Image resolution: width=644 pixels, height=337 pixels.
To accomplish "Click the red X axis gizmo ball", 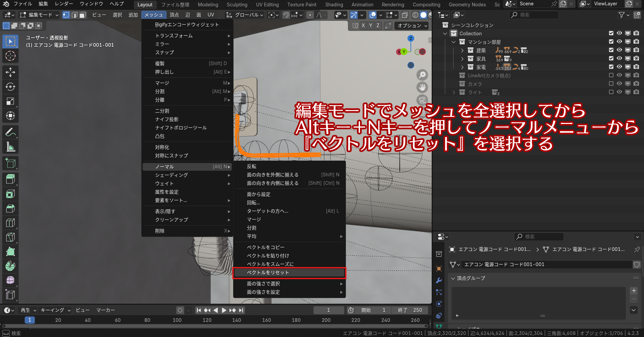I will tap(399, 52).
